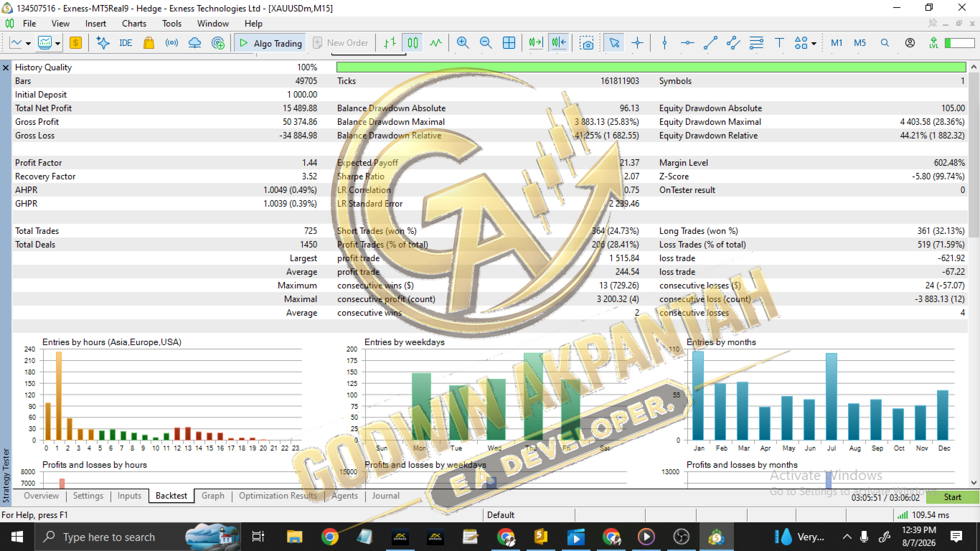Click the green Start button
The width and height of the screenshot is (980, 551).
click(952, 497)
